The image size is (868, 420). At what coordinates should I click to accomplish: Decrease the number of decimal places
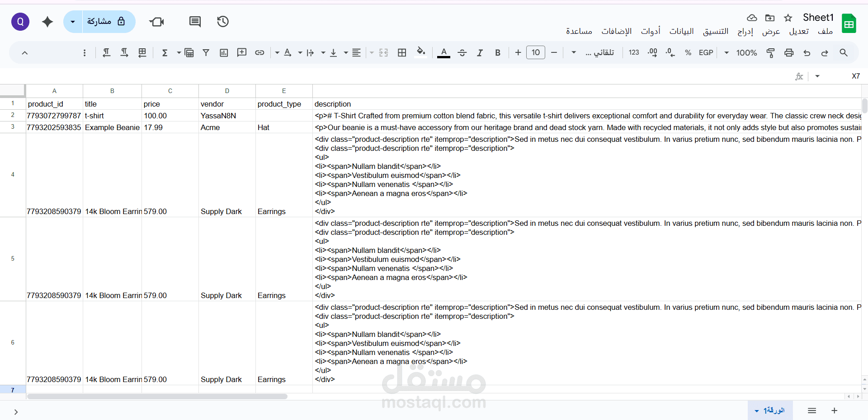click(670, 53)
